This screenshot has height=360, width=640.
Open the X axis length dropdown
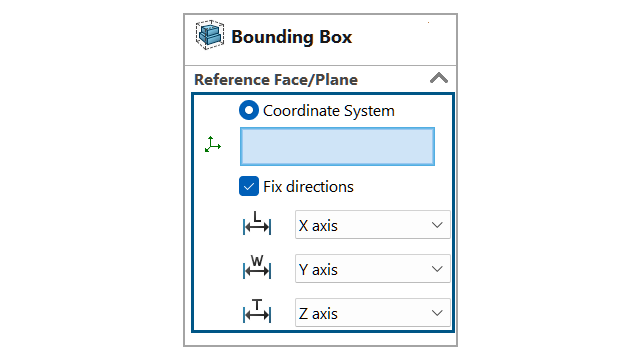[x=373, y=225]
